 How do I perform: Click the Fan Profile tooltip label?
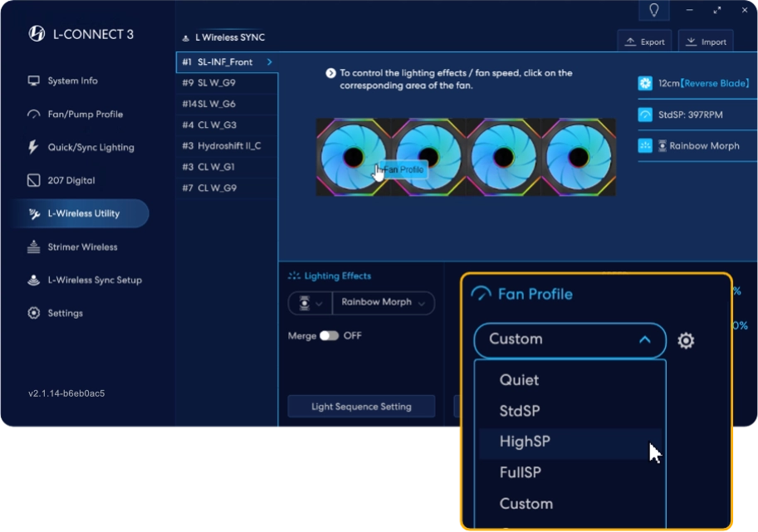coord(403,169)
